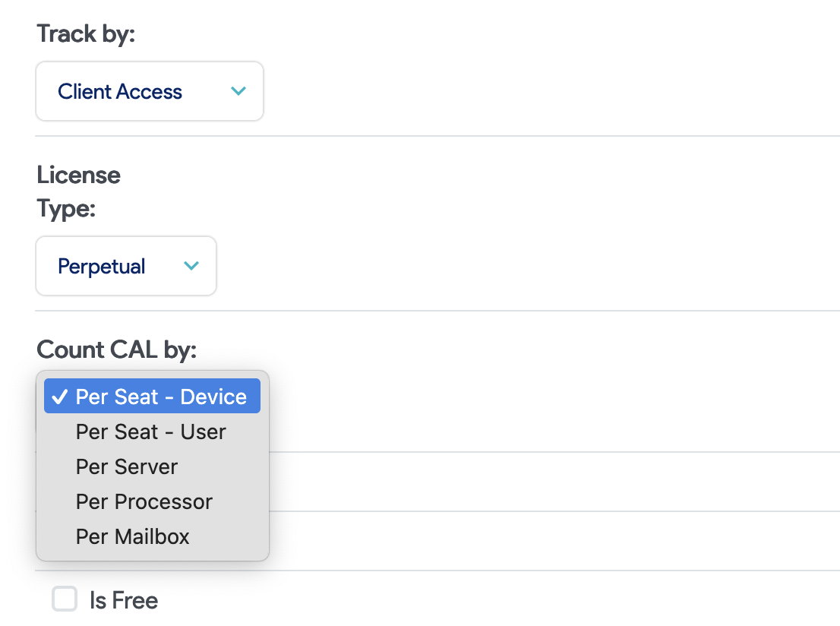Open the Track by Client Access dropdown
Screen dimensions: 840x626
(150, 91)
